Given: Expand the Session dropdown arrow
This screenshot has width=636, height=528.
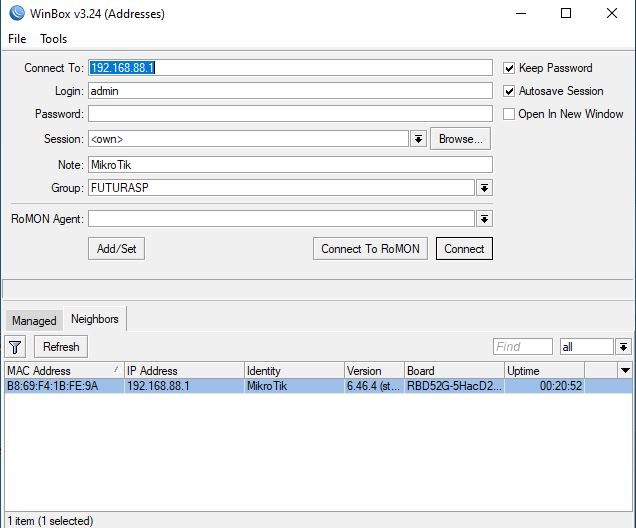Looking at the screenshot, I should 418,139.
